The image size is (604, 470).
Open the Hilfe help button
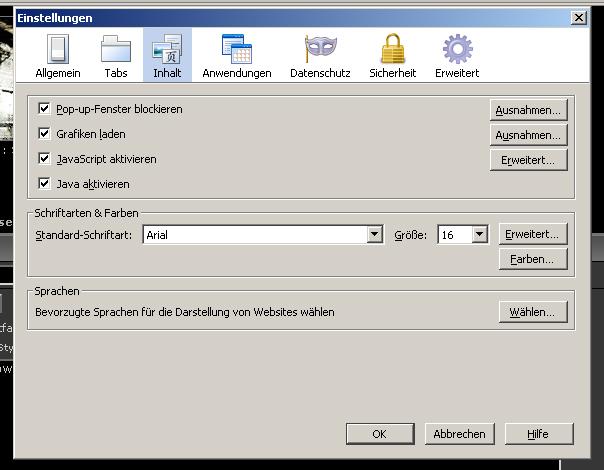pos(539,434)
